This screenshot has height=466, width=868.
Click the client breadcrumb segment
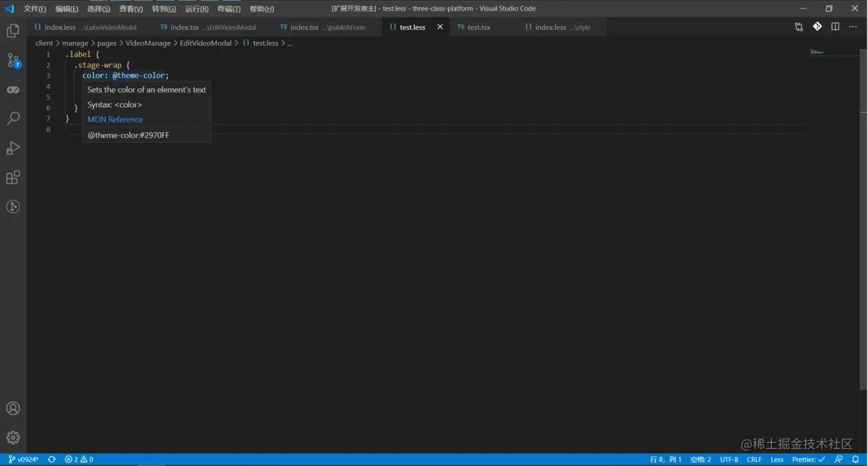coord(44,43)
